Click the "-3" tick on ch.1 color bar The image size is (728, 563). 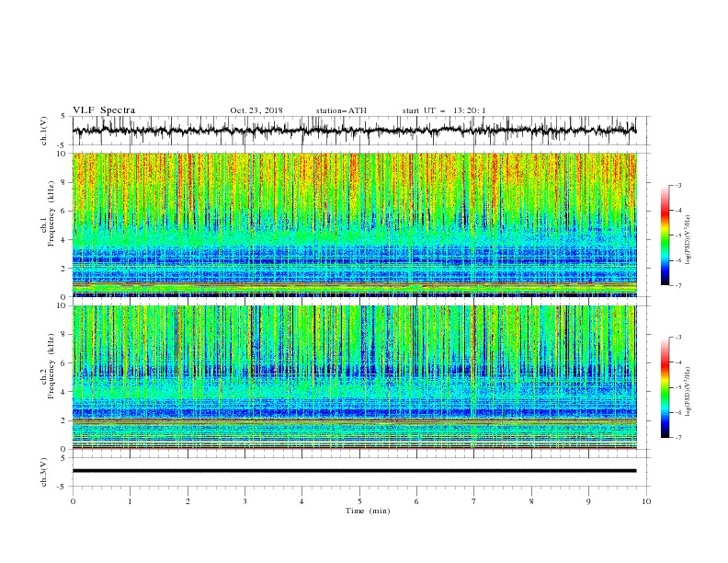677,185
